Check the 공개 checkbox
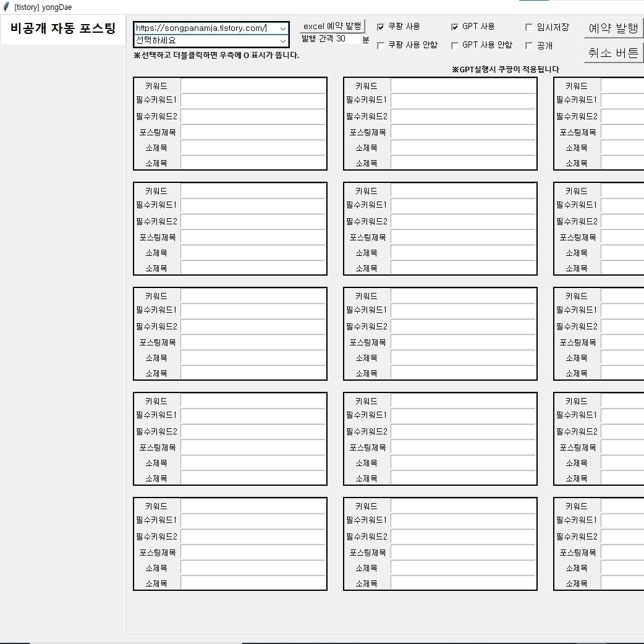The height and width of the screenshot is (644, 644). 529,46
